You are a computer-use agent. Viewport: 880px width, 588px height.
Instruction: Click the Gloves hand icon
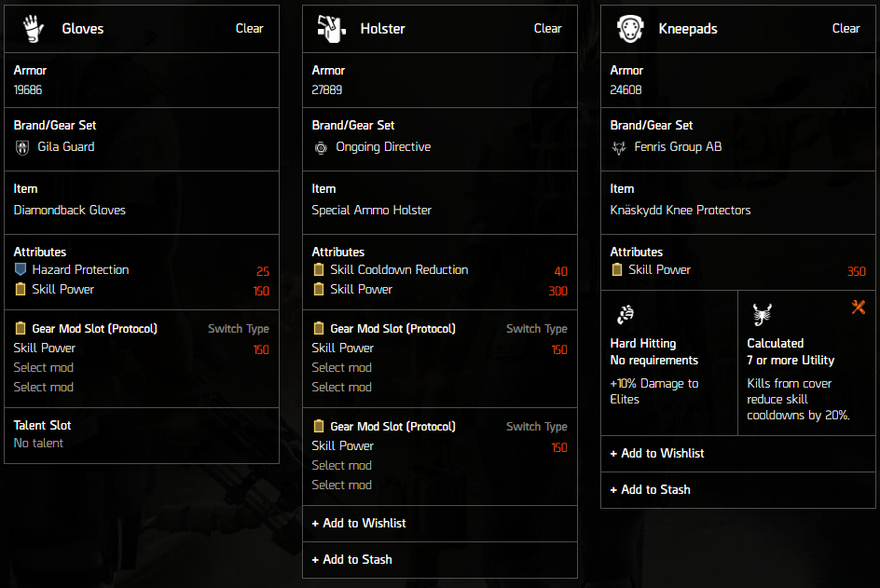34,29
